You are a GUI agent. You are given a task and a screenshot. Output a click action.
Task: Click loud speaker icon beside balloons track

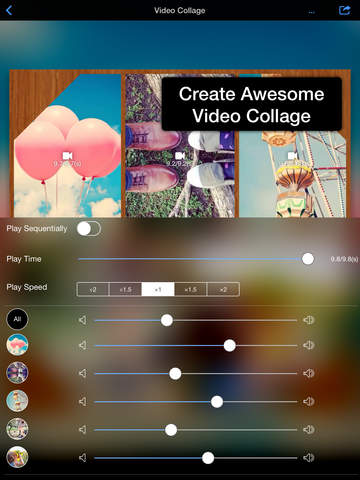(x=308, y=345)
